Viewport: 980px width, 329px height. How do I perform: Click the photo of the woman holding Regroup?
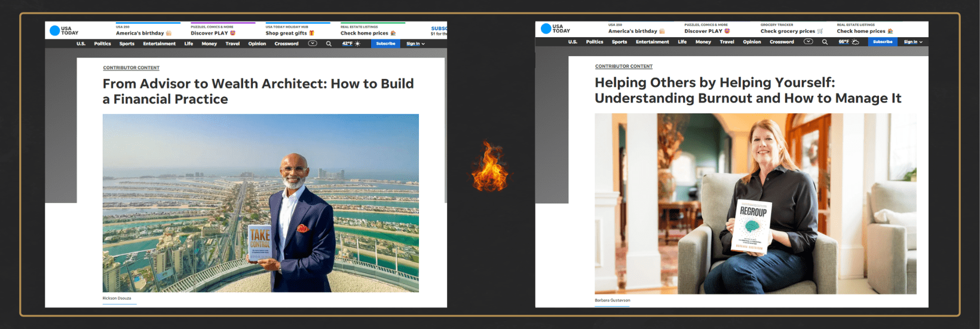click(x=755, y=203)
